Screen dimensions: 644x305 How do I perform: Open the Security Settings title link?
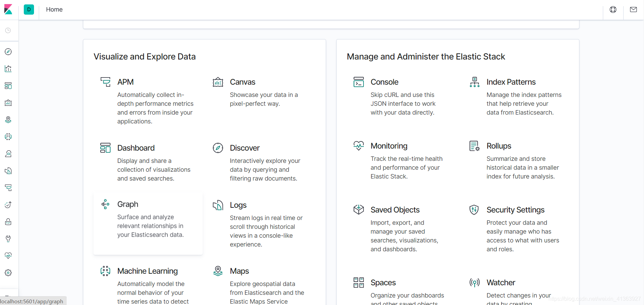pyautogui.click(x=515, y=210)
